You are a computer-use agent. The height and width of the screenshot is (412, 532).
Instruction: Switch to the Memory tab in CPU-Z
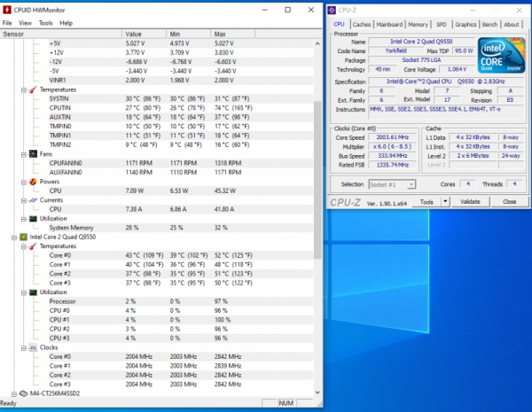[419, 25]
